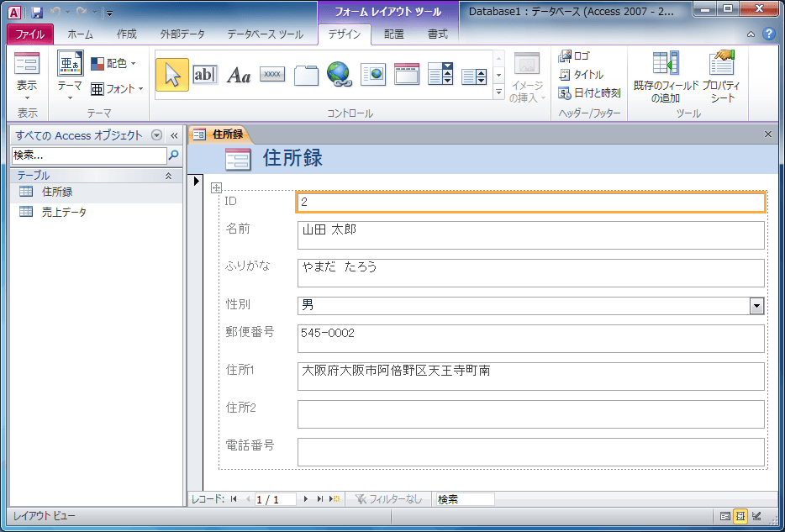Pick the List Box control
The width and height of the screenshot is (785, 532).
click(x=474, y=76)
